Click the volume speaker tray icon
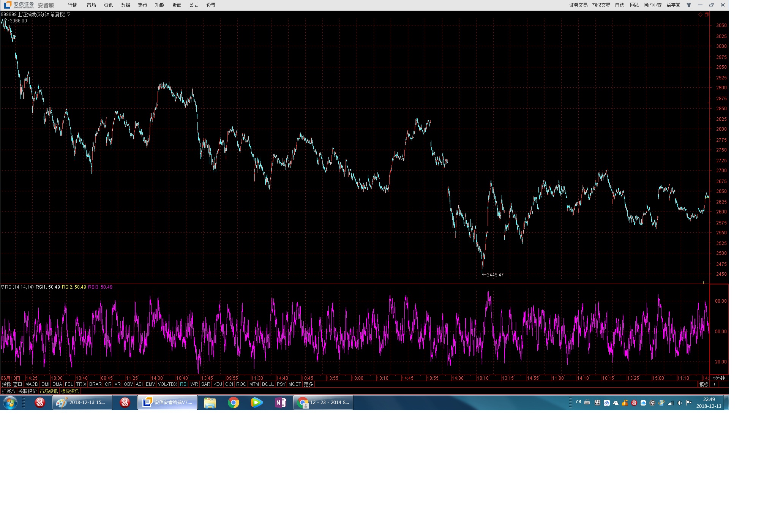This screenshot has height=532, width=764. coord(680,403)
